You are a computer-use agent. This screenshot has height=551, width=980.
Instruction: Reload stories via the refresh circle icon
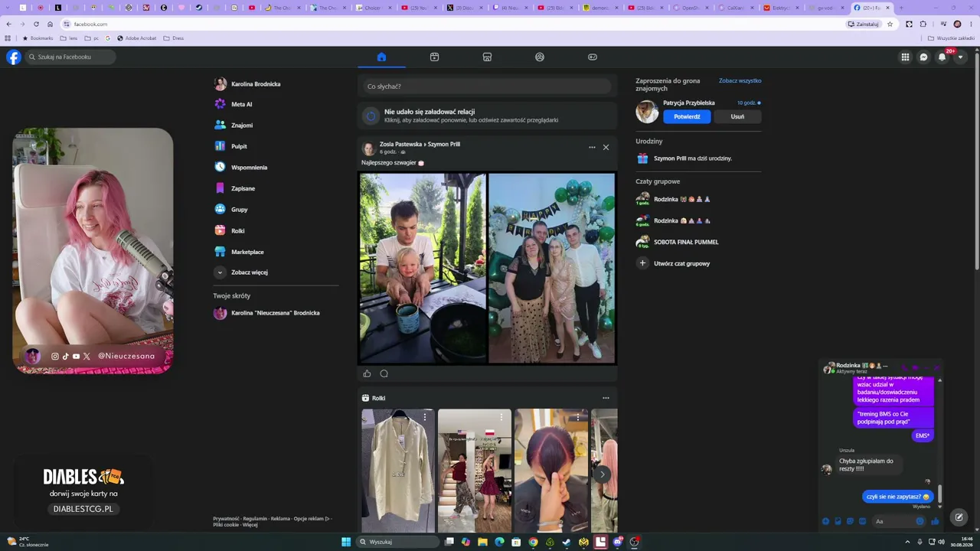tap(371, 116)
